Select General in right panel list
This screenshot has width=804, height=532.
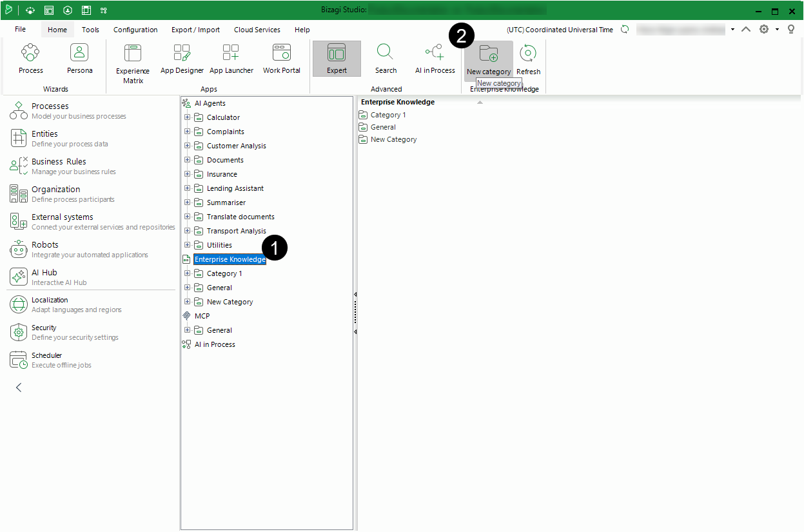(383, 127)
